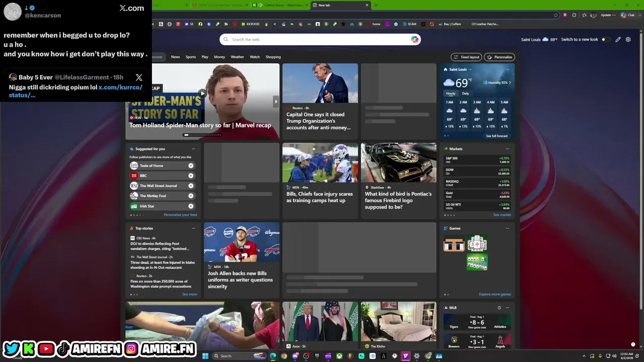The width and height of the screenshot is (644, 362).
Task: Click the Feed layout button
Action: [466, 57]
